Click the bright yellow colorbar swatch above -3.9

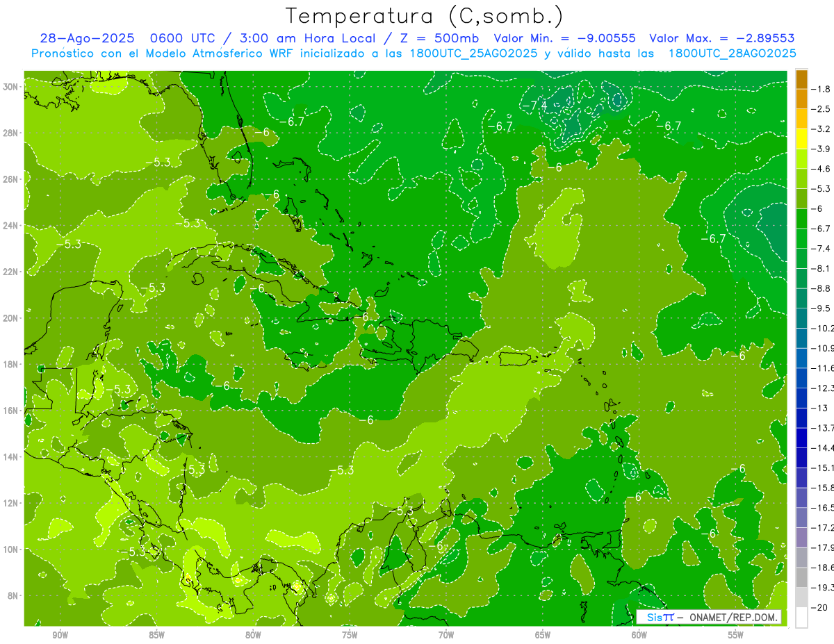[x=801, y=139]
